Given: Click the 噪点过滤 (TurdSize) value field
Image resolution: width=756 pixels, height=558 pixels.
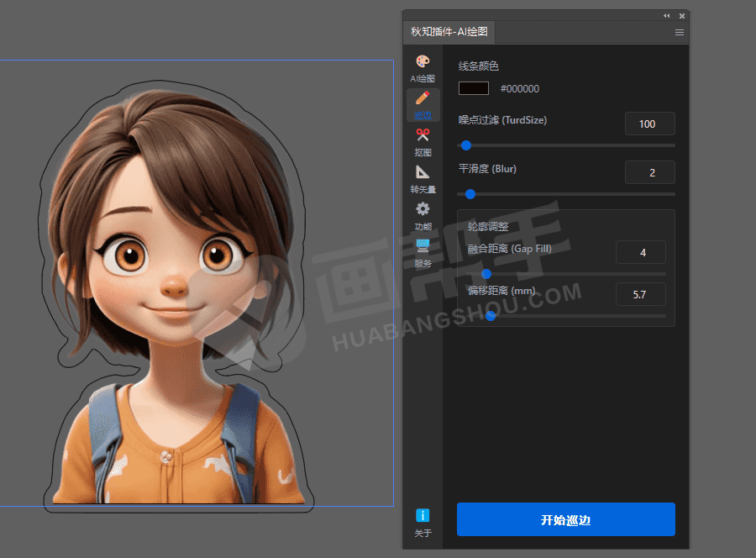Looking at the screenshot, I should [x=649, y=124].
